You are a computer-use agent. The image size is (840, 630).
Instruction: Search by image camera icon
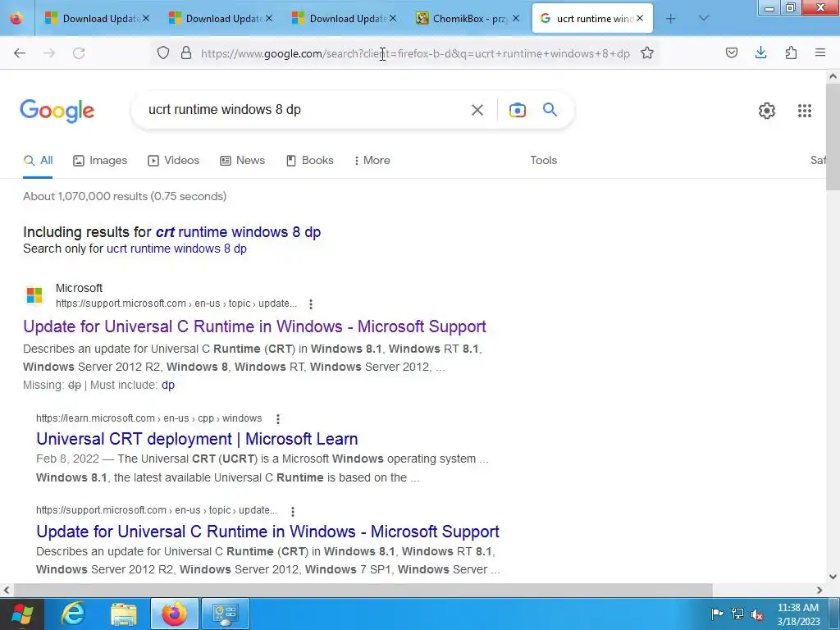pyautogui.click(x=517, y=110)
